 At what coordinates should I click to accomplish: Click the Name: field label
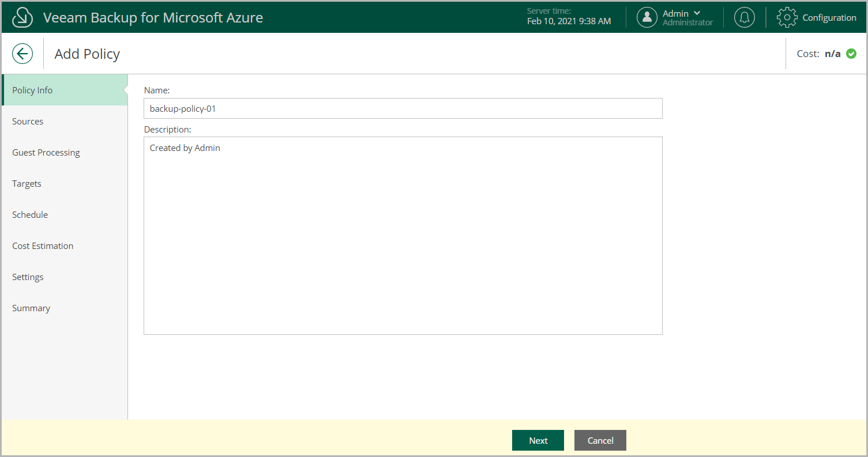[157, 90]
